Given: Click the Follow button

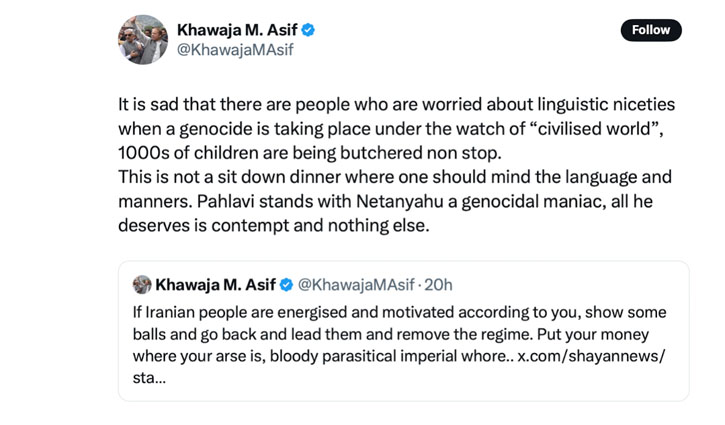Looking at the screenshot, I should click(x=651, y=30).
